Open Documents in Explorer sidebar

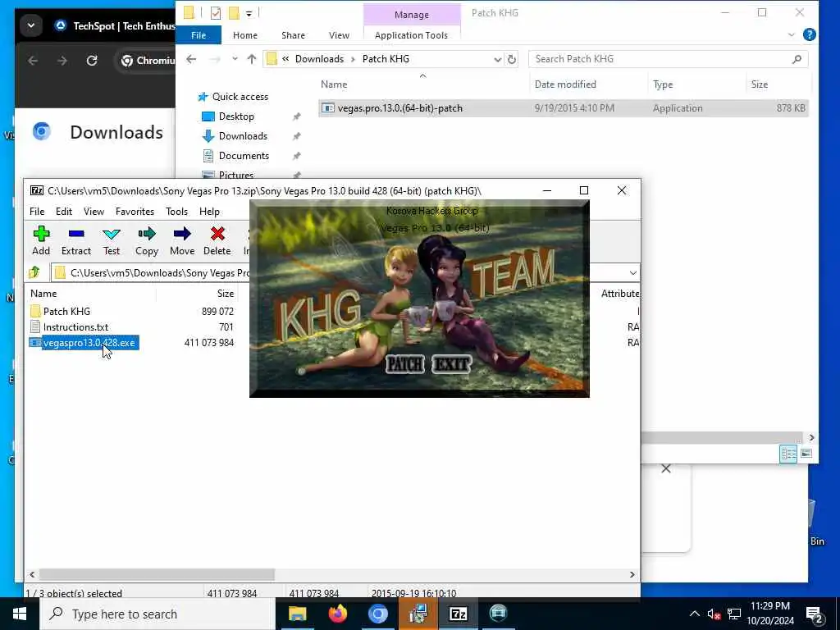point(244,156)
